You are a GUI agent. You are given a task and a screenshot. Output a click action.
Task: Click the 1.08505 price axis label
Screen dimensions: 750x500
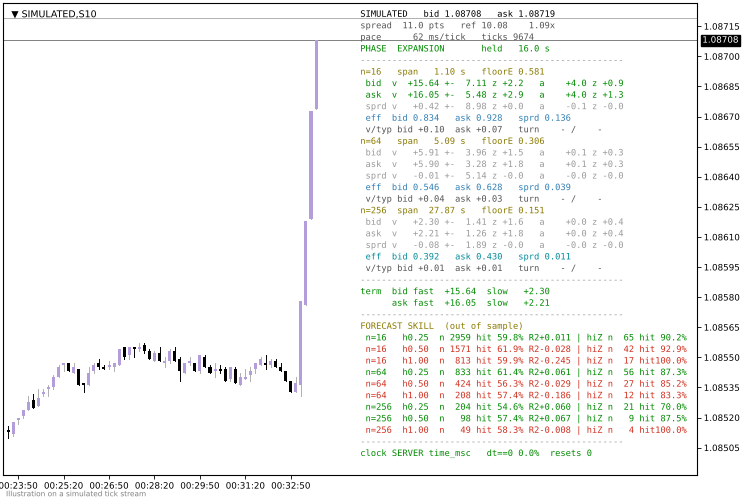[x=722, y=448]
